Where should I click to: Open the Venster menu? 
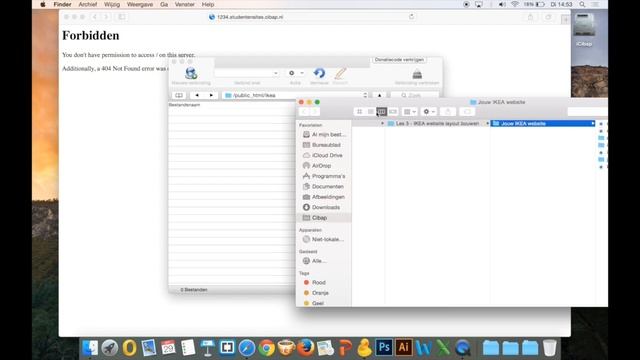(184, 4)
